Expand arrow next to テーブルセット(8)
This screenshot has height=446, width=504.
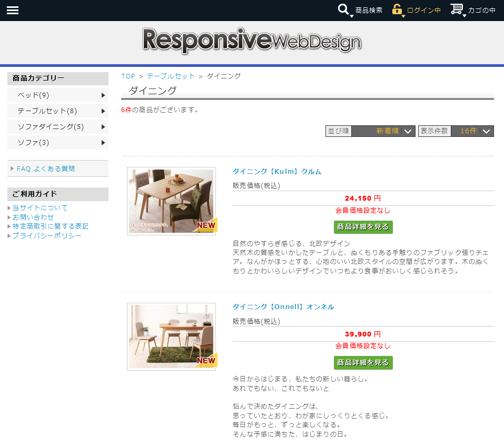(x=103, y=111)
